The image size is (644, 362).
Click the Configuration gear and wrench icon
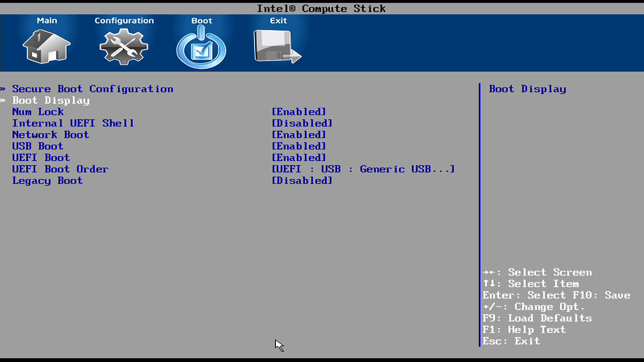pos(124,46)
